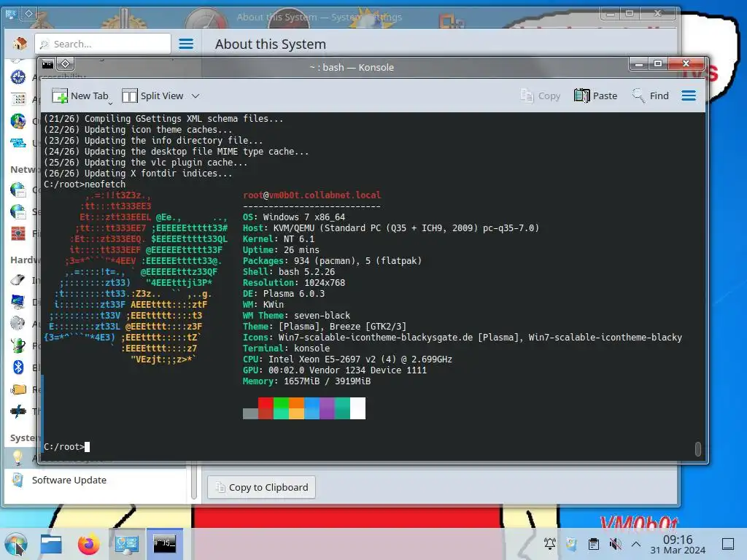This screenshot has height=560, width=747.
Task: Open a new tab in Konsole
Action: tap(80, 96)
